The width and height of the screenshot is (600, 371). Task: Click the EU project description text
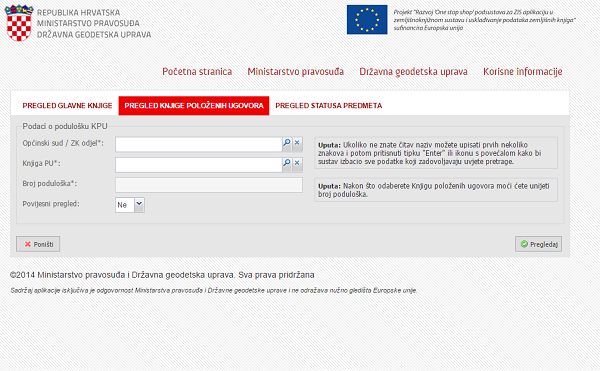pyautogui.click(x=484, y=20)
